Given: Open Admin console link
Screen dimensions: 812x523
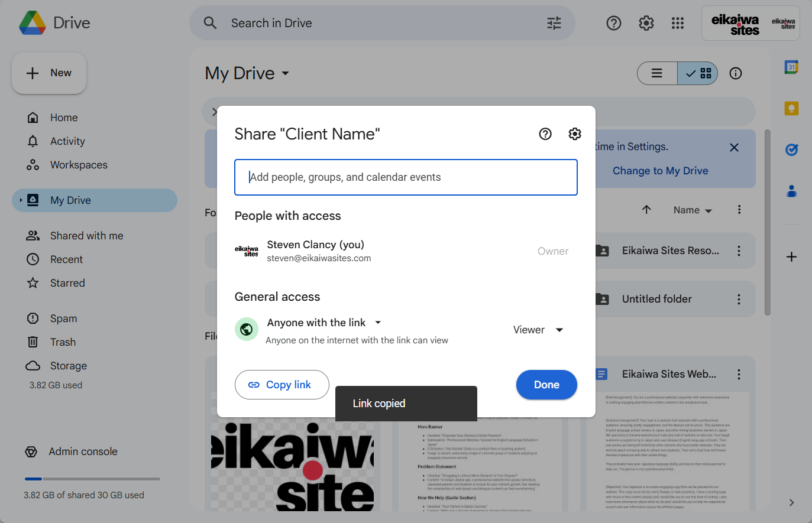Looking at the screenshot, I should point(83,451).
